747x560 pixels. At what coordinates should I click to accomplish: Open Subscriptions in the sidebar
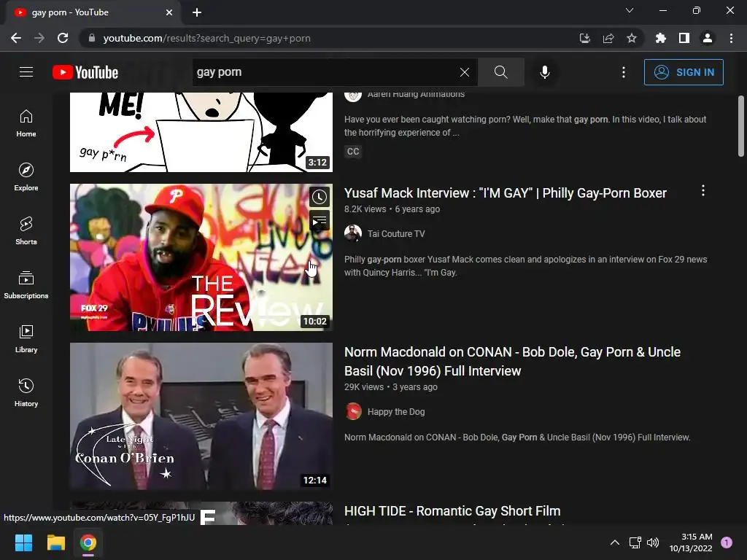26,285
